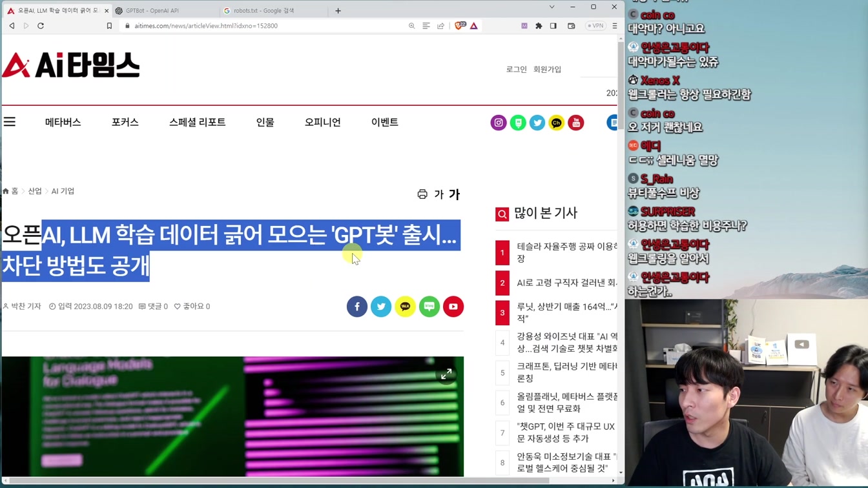Open the 오피니언 menu
The width and height of the screenshot is (868, 488).
tap(323, 122)
